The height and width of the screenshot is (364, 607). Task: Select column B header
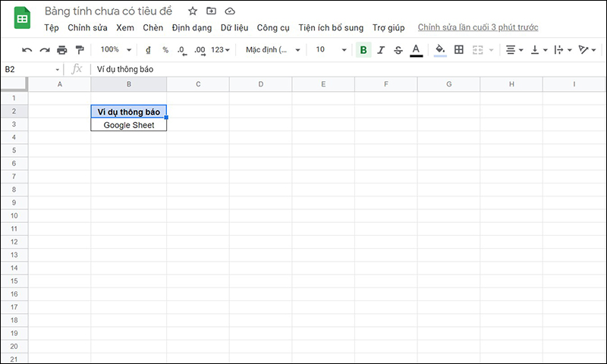[x=129, y=84]
